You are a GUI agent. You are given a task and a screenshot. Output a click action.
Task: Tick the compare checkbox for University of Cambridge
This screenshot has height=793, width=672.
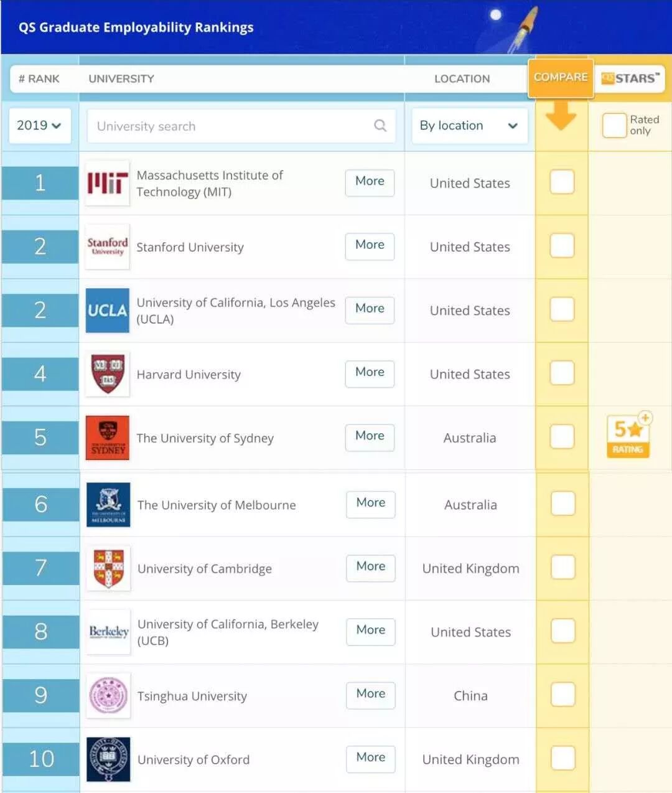tap(563, 567)
